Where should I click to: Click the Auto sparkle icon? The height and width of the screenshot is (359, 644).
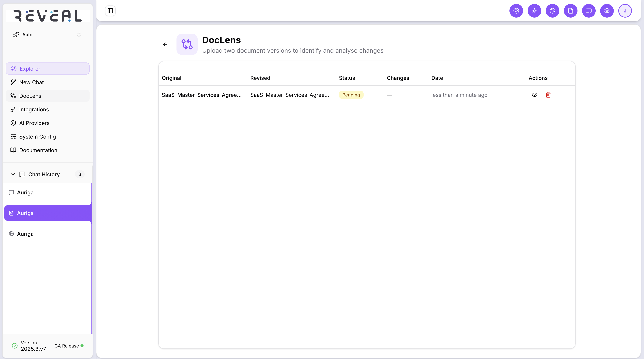(x=16, y=35)
